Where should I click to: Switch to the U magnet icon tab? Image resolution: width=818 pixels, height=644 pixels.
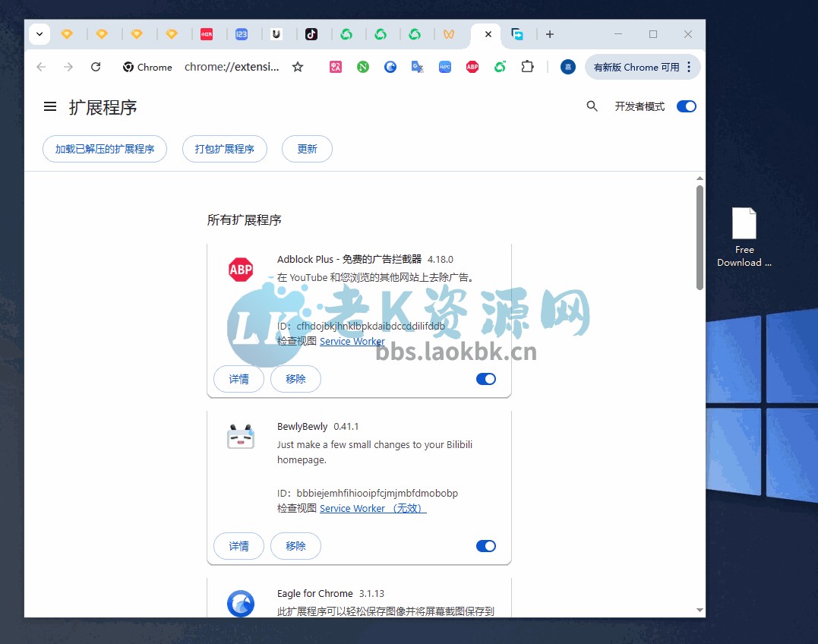[276, 34]
